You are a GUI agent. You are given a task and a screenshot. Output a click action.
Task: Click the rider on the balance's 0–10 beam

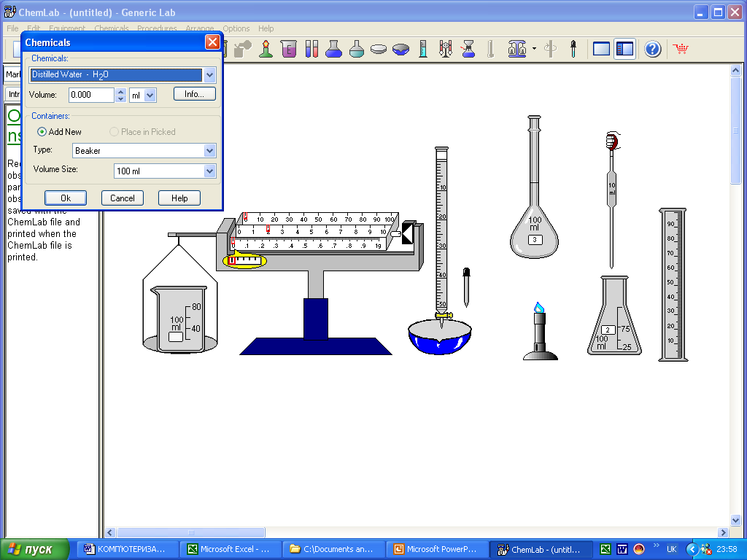pos(268,229)
